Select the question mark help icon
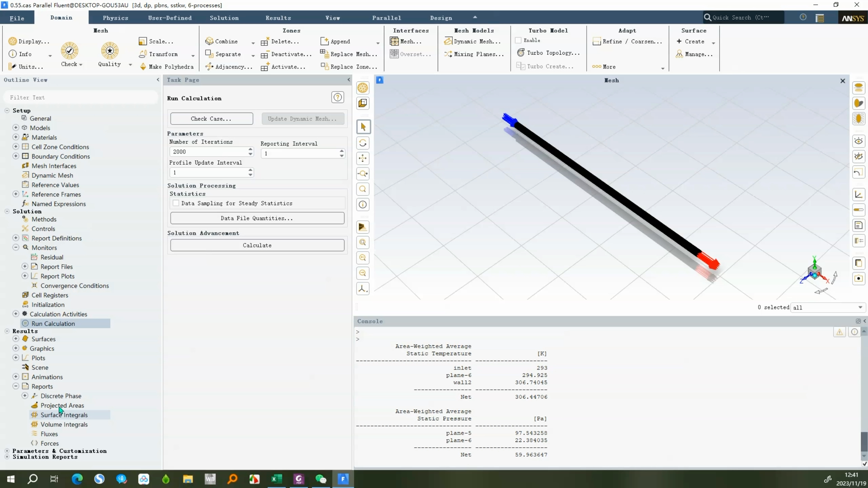Screen dimensions: 868x488 338,97
